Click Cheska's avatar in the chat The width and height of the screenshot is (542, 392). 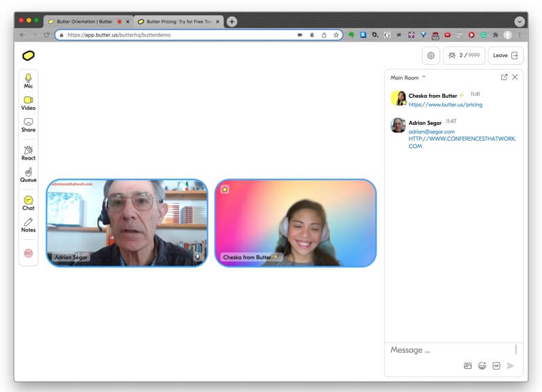click(398, 99)
